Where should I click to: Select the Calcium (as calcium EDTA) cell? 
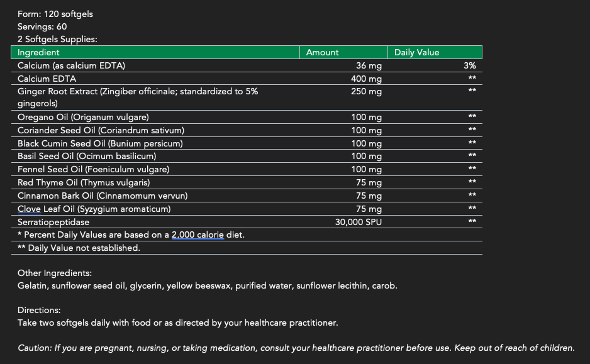coord(72,65)
